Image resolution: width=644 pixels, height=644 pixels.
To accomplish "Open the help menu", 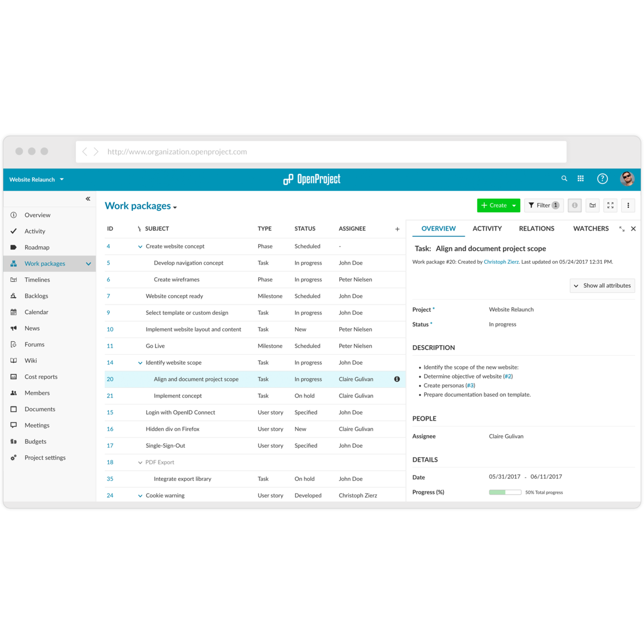I will point(602,179).
